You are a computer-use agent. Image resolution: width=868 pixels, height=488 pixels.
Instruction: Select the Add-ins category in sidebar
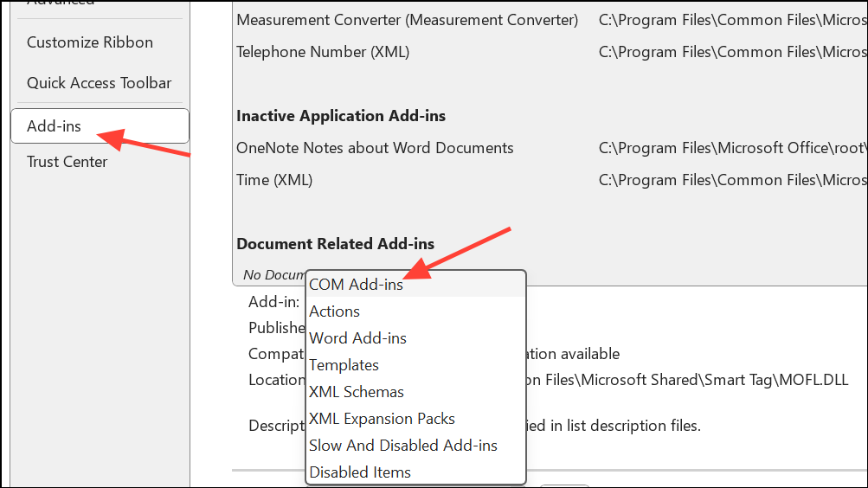54,126
